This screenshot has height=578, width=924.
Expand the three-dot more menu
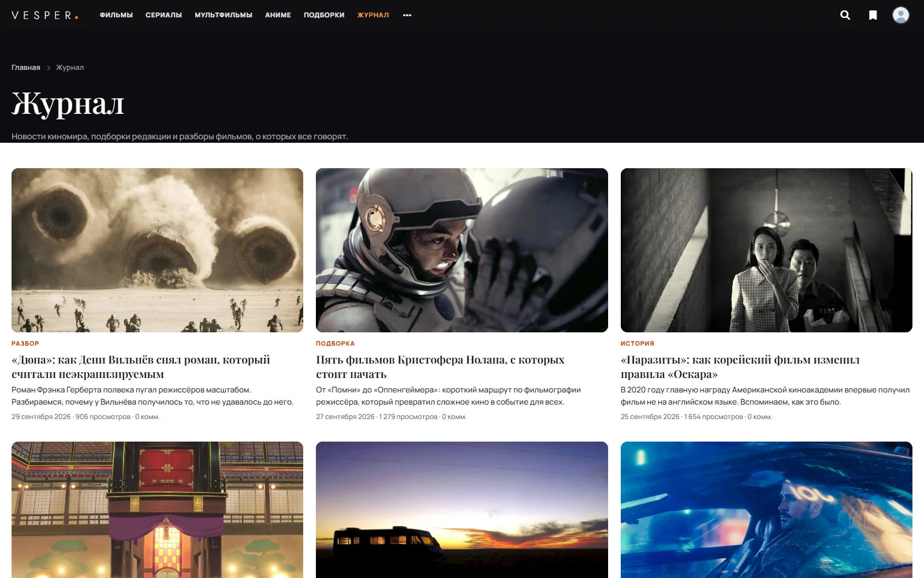click(x=407, y=15)
